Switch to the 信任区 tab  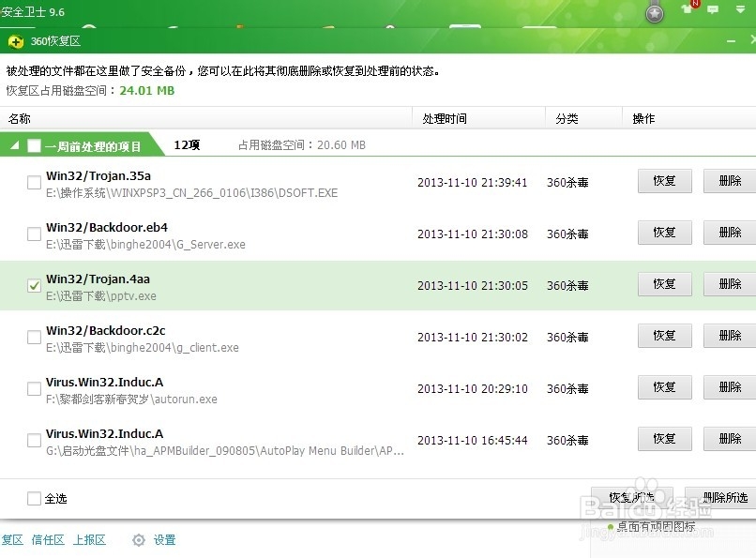tap(47, 540)
